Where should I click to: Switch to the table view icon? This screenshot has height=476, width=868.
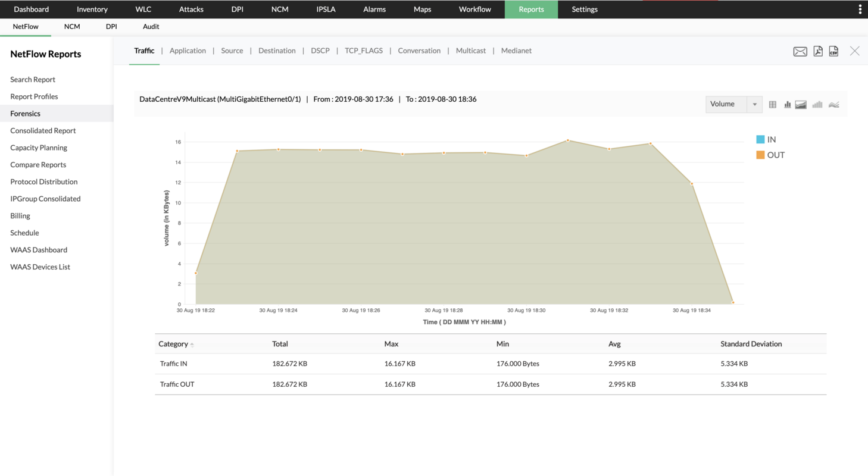(773, 105)
